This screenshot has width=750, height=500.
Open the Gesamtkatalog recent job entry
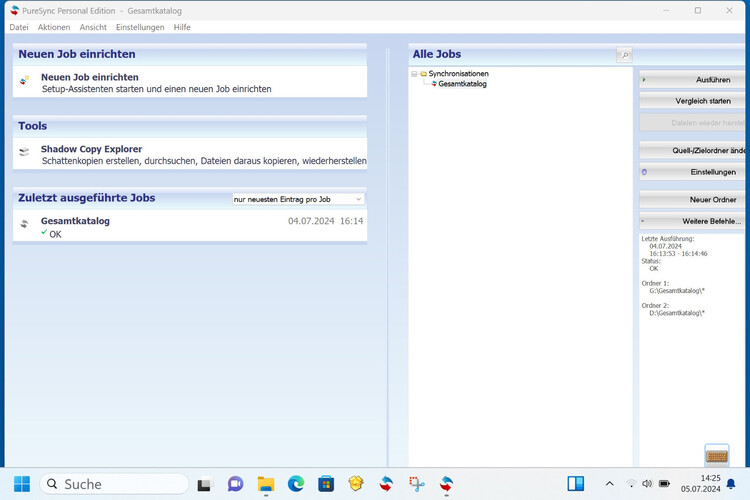[x=75, y=221]
